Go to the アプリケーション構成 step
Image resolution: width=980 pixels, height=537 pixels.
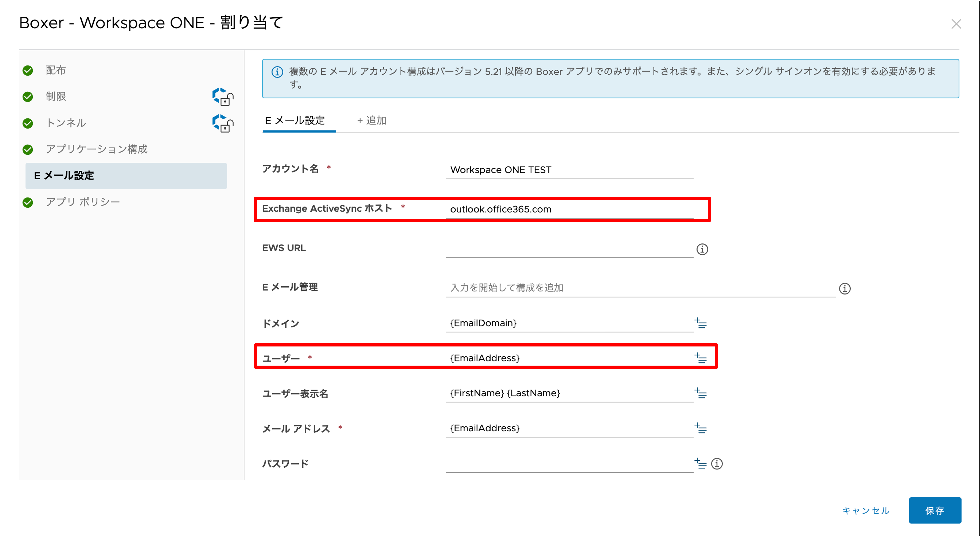[96, 150]
